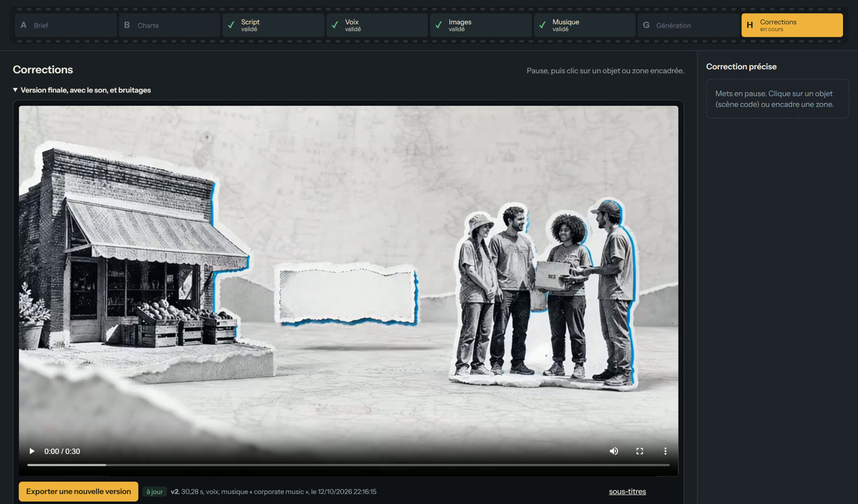Click the "à jour" status badge
This screenshot has height=504, width=858.
point(154,492)
